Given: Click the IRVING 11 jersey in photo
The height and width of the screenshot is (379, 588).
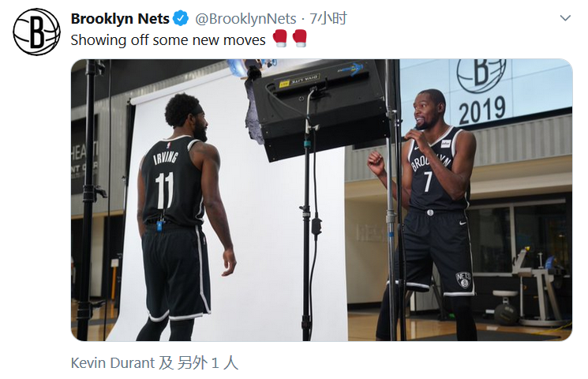Looking at the screenshot, I should (171, 181).
